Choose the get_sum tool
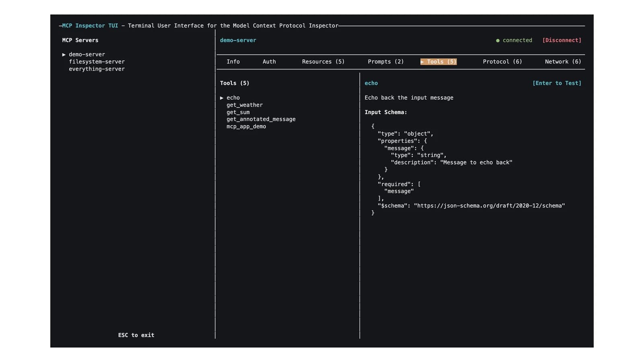Screen dimensions: 644x362 click(x=238, y=112)
